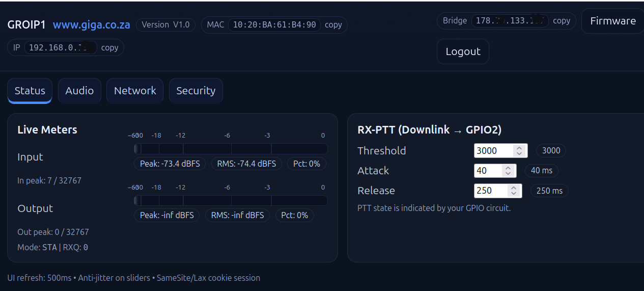This screenshot has height=291, width=644.
Task: Open the Audio tab
Action: 79,91
